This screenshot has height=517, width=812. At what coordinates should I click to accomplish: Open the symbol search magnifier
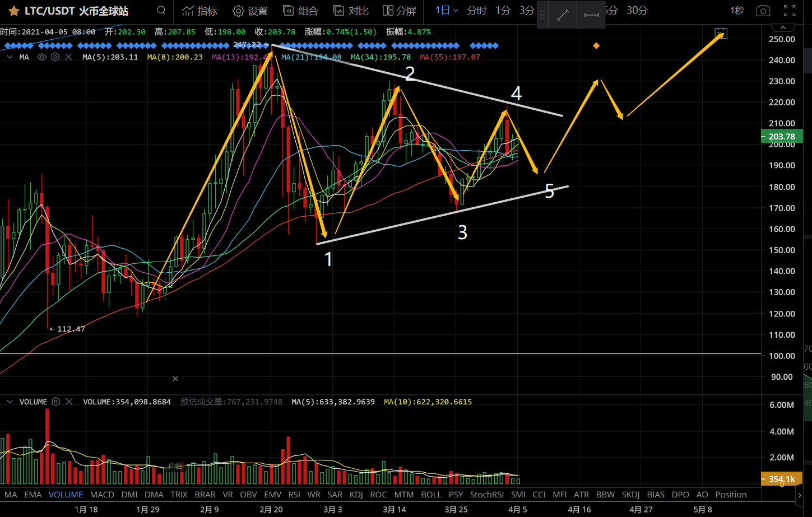coord(161,10)
